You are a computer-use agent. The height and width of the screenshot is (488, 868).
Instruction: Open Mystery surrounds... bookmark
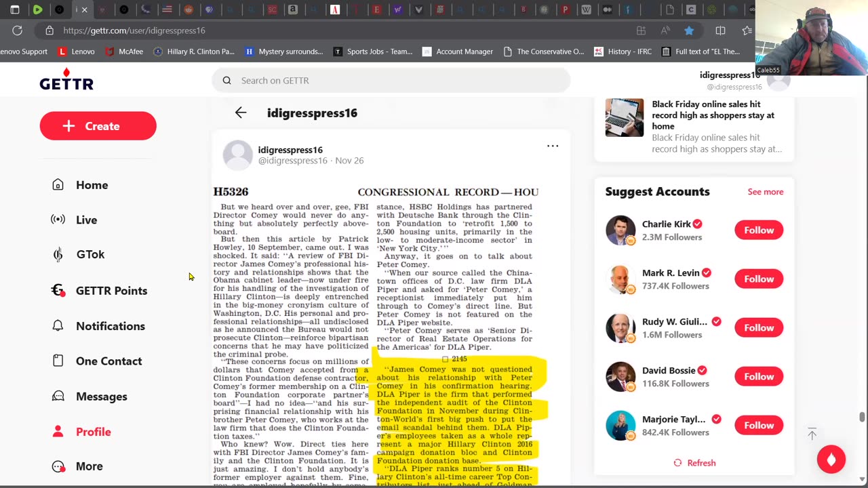[284, 52]
